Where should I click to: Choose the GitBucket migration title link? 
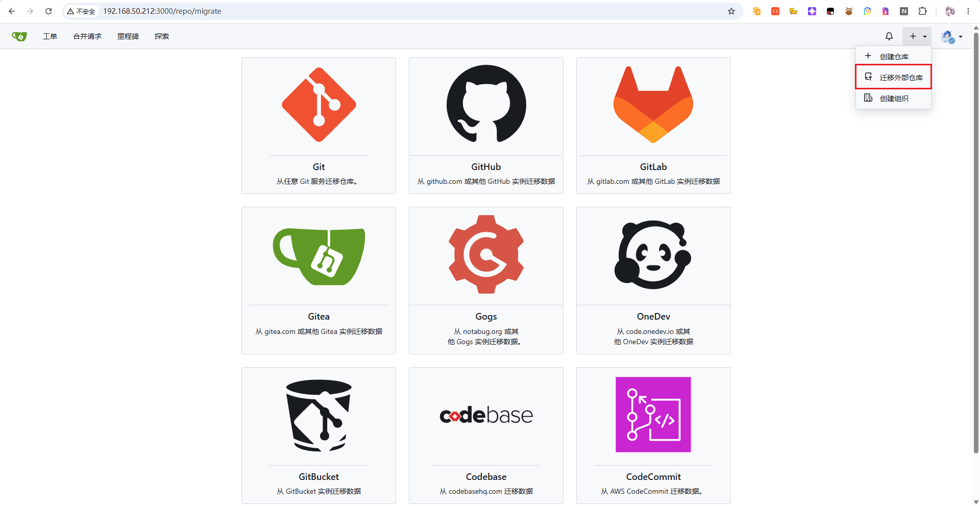click(319, 477)
